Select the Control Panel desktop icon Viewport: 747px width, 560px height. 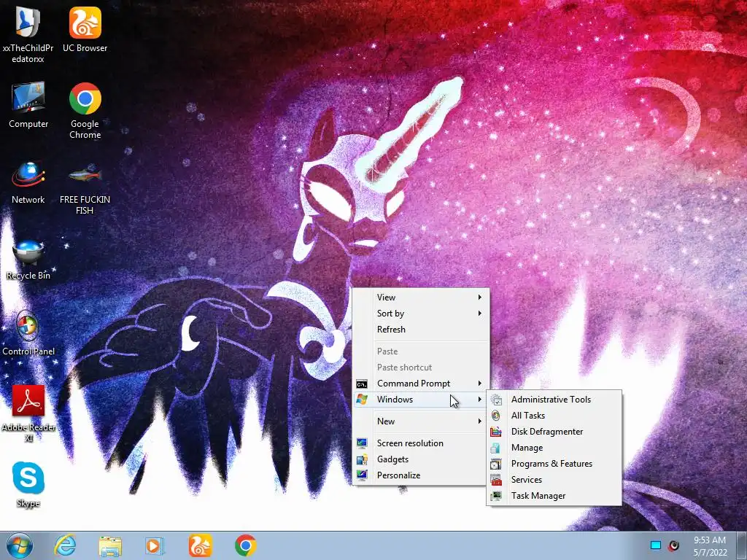pyautogui.click(x=28, y=333)
